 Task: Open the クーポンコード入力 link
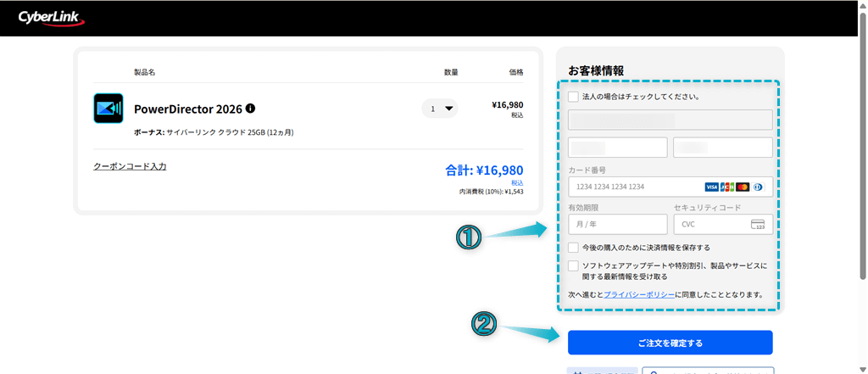130,166
